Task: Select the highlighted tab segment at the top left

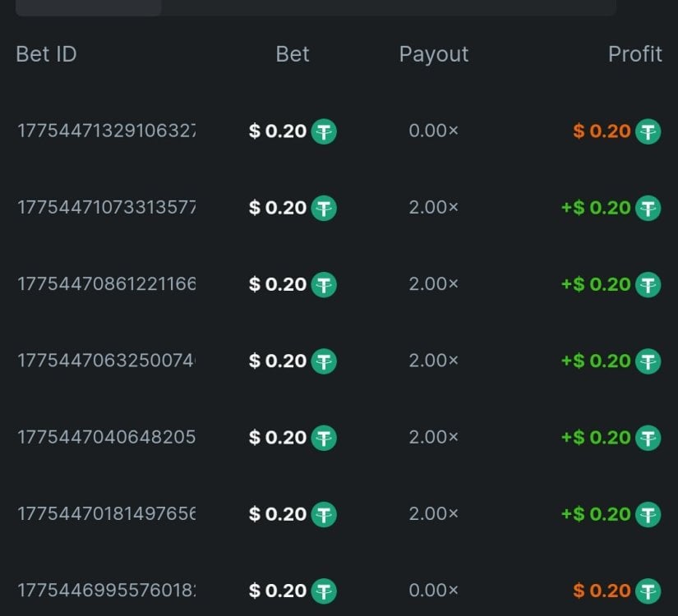Action: (x=89, y=7)
